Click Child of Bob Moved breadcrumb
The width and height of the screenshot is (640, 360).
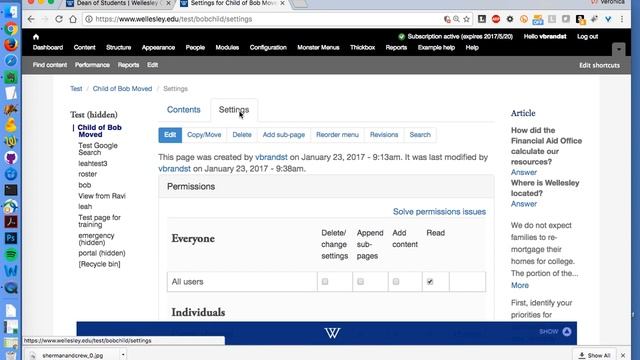[x=122, y=89]
